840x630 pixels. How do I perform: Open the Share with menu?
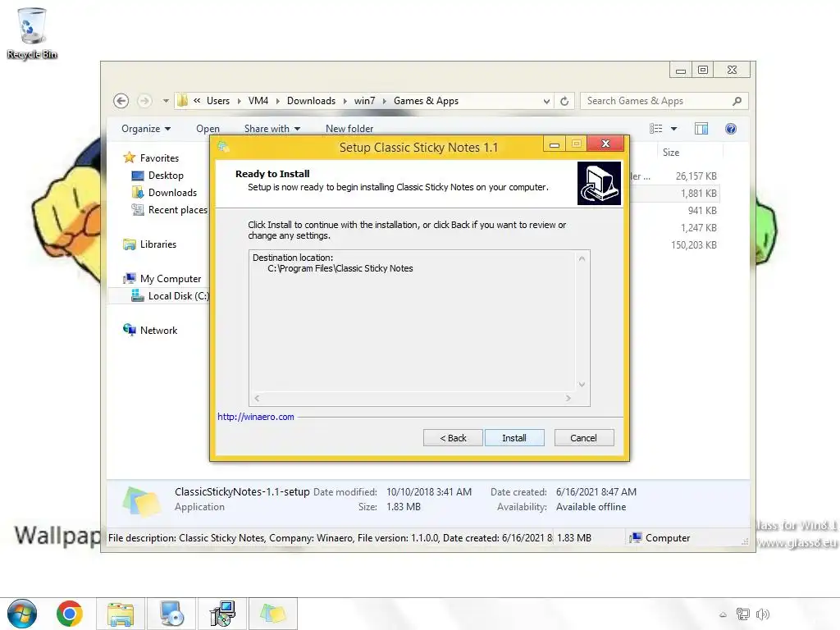(x=272, y=129)
